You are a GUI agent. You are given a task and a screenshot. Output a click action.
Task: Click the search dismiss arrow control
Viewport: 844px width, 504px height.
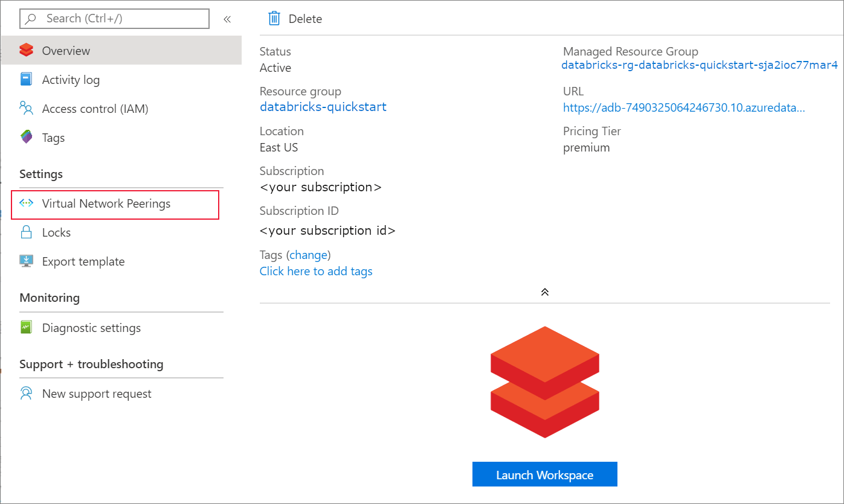(227, 19)
